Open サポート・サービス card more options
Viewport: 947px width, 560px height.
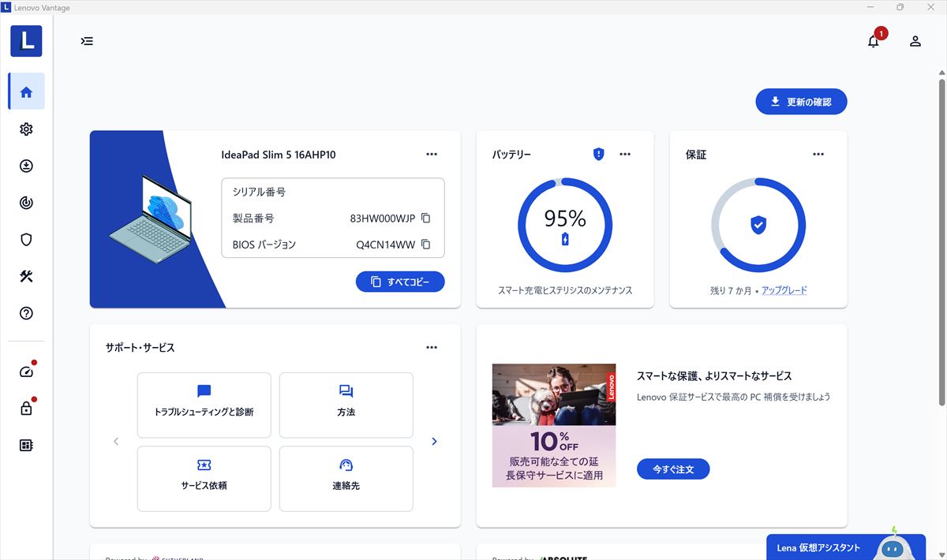click(x=432, y=347)
